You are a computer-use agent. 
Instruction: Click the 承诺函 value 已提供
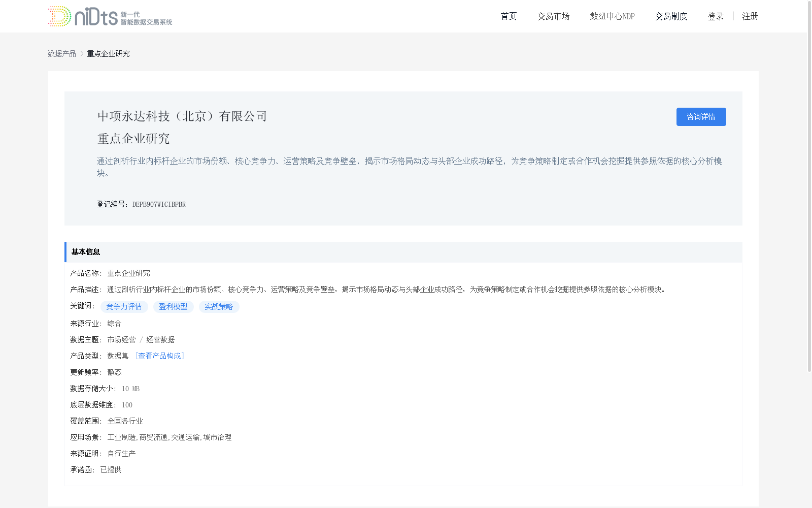tap(111, 470)
